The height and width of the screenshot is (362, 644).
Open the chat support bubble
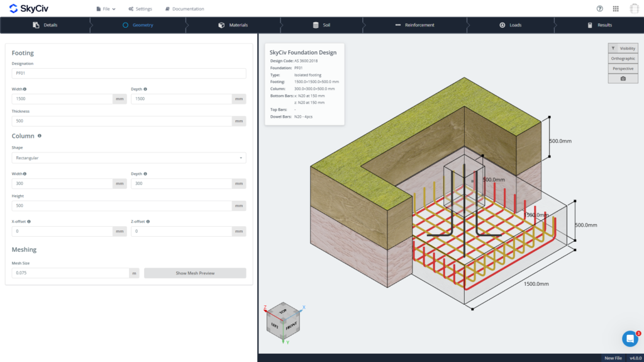[630, 339]
